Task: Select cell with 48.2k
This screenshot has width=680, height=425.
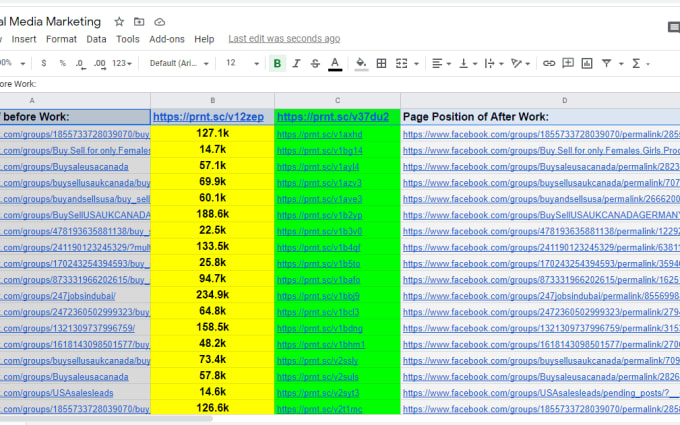Action: point(212,343)
